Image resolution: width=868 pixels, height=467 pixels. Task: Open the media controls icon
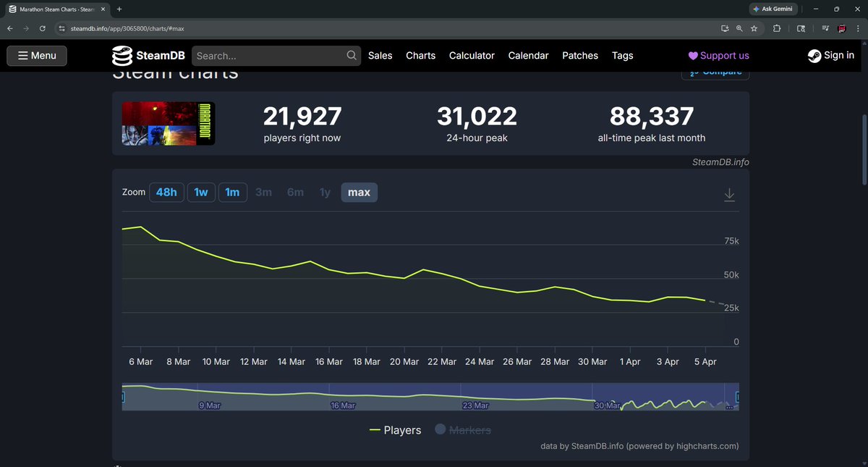coord(825,28)
